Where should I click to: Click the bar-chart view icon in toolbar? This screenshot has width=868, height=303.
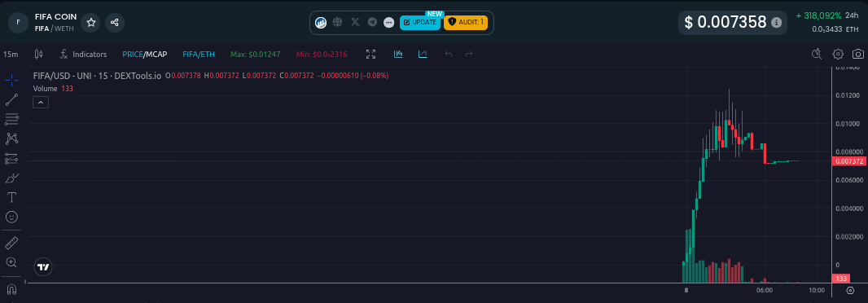click(x=398, y=55)
